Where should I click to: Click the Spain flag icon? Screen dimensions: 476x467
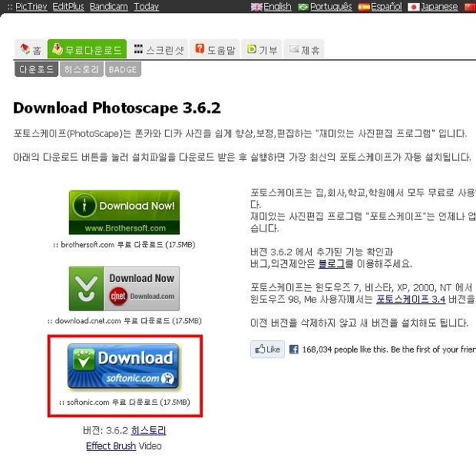point(364,7)
